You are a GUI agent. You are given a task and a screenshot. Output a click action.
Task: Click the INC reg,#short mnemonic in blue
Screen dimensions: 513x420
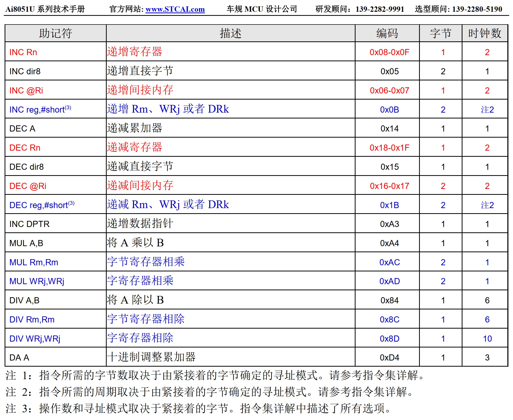pyautogui.click(x=40, y=110)
